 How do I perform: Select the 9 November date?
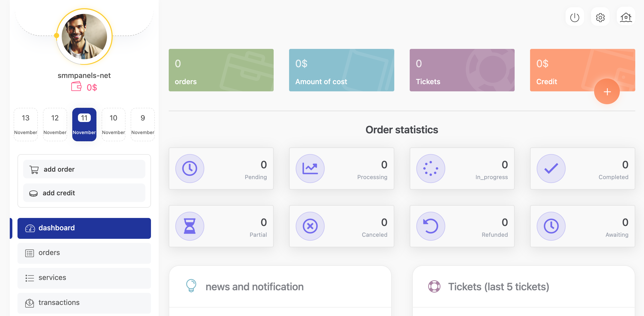pos(143,125)
